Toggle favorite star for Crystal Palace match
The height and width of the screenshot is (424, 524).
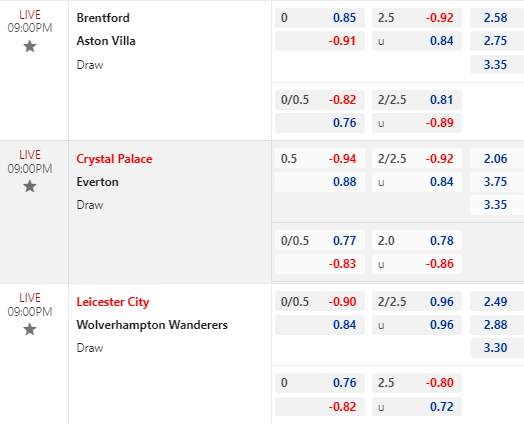[30, 186]
